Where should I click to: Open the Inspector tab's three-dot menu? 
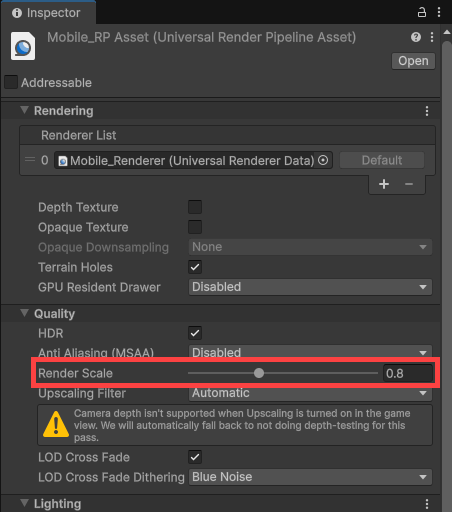point(439,12)
